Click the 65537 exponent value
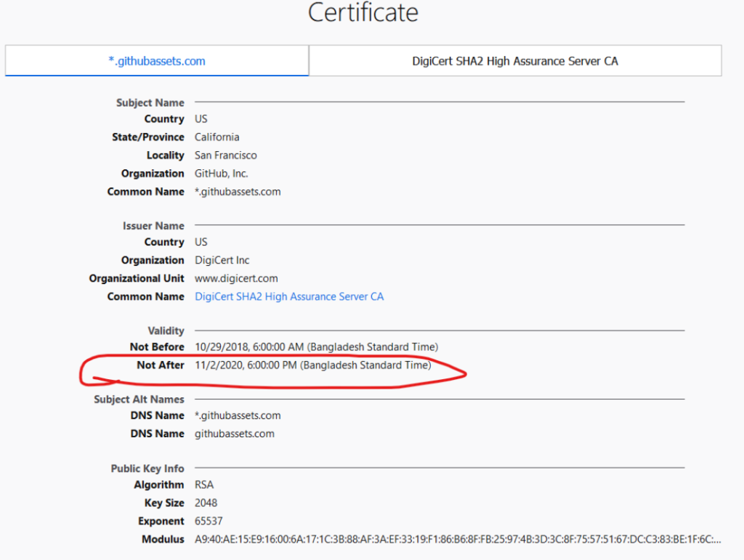This screenshot has width=744, height=560. (x=209, y=521)
